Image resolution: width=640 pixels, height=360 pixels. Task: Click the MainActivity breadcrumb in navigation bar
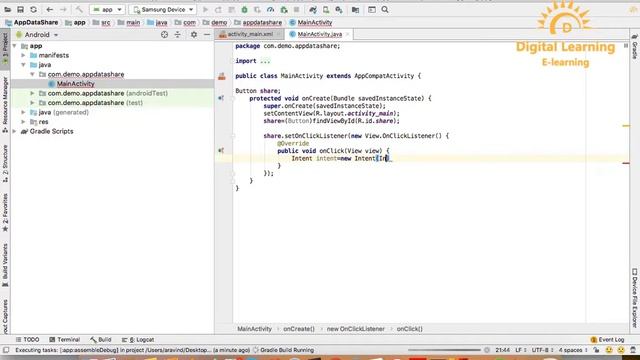click(x=311, y=22)
